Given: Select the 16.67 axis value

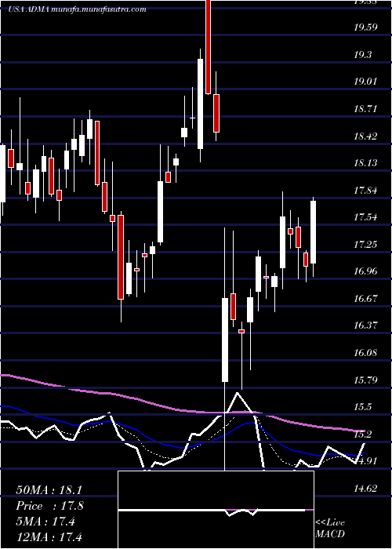Looking at the screenshot, I should 367,298.
